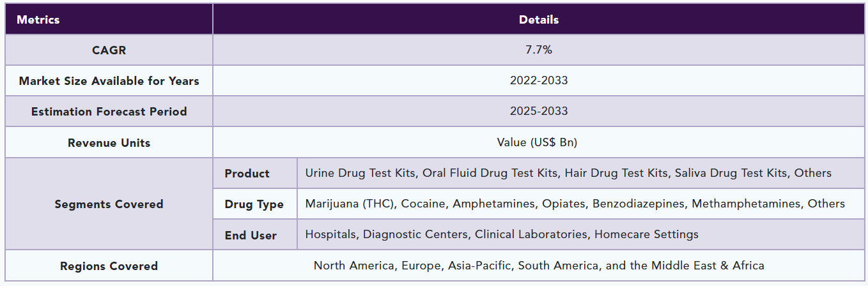Click the Hospitals, Diagnostic Centers end user list
This screenshot has width=868, height=286.
pyautogui.click(x=502, y=234)
